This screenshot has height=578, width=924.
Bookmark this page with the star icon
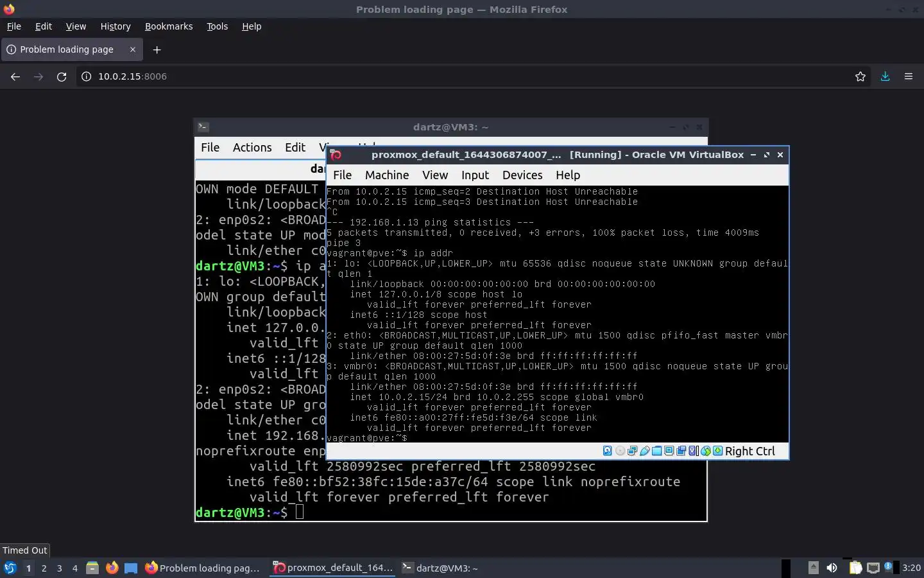tap(860, 76)
